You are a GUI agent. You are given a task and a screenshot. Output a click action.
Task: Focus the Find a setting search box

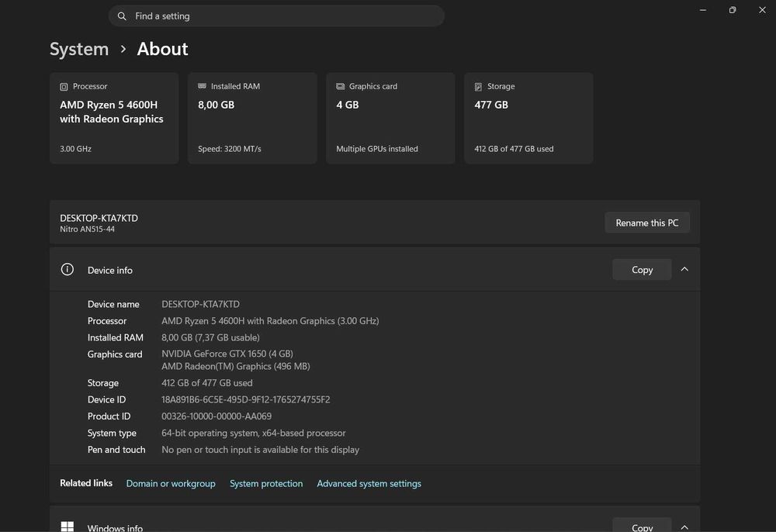(276, 16)
